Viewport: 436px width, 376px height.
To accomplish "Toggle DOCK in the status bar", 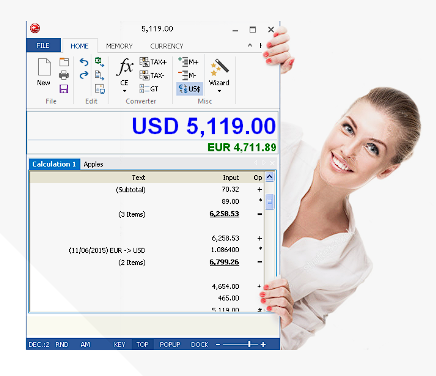I will (x=199, y=344).
